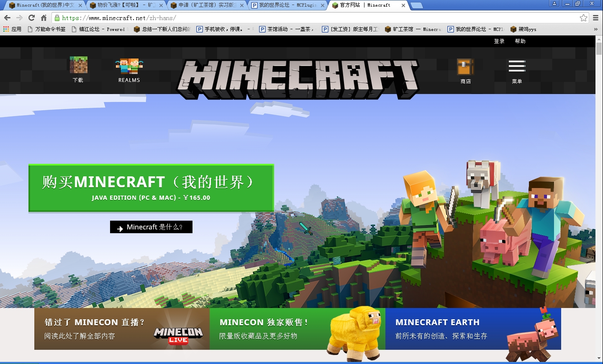
Task: Open the 镇江论坛 bookmark
Action: tap(98, 29)
